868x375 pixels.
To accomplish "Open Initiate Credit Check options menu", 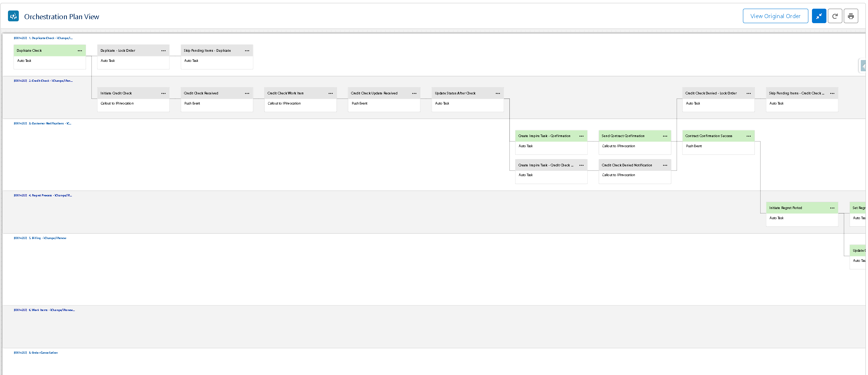I will click(163, 93).
